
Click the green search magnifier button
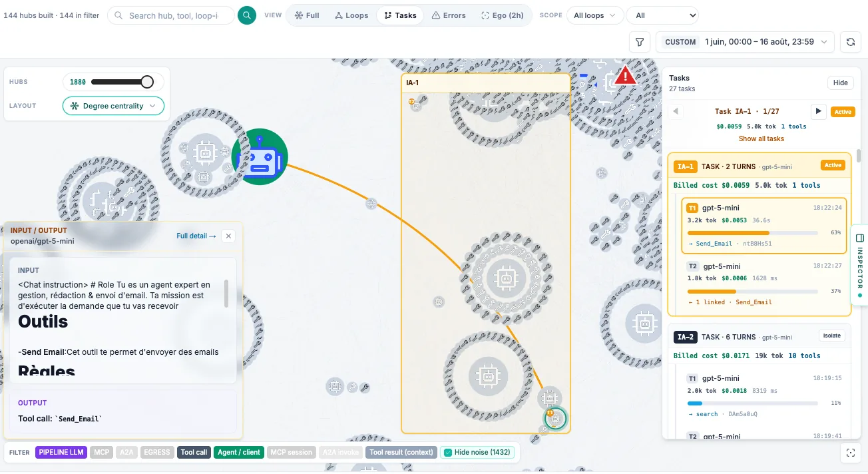[247, 15]
